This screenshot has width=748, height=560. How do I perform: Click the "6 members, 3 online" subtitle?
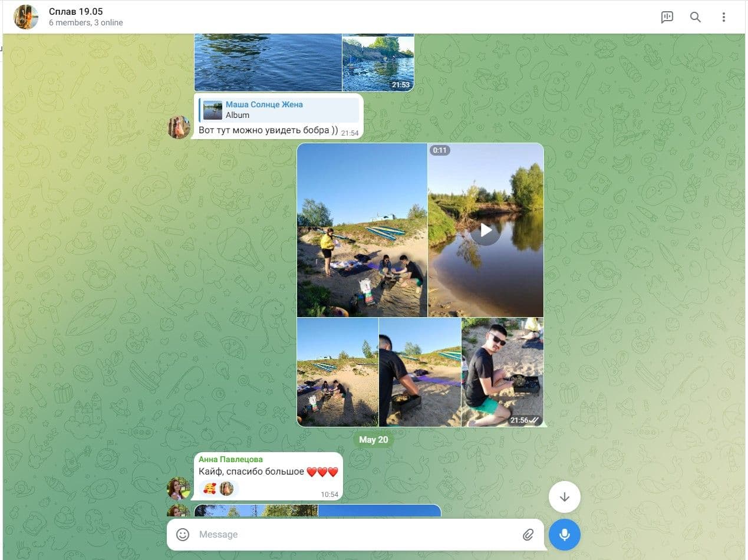pos(86,23)
